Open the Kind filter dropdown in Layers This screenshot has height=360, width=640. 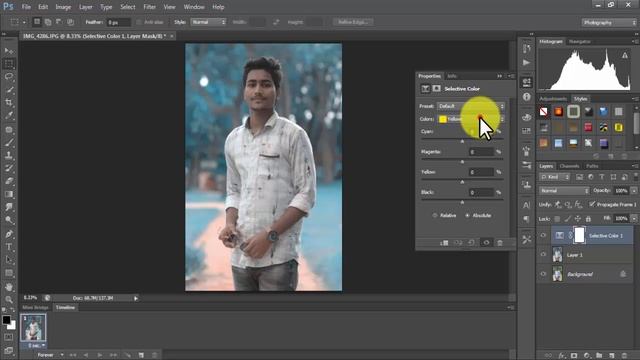click(555, 177)
